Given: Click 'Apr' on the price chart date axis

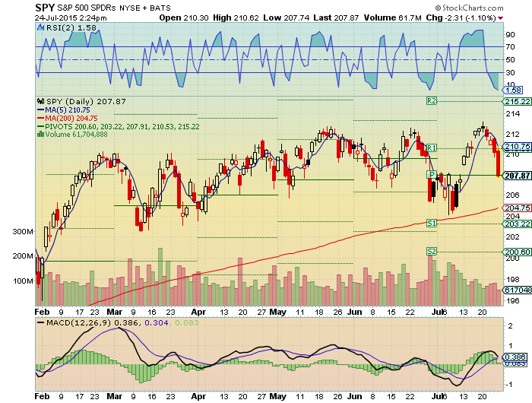Looking at the screenshot, I should (x=198, y=312).
